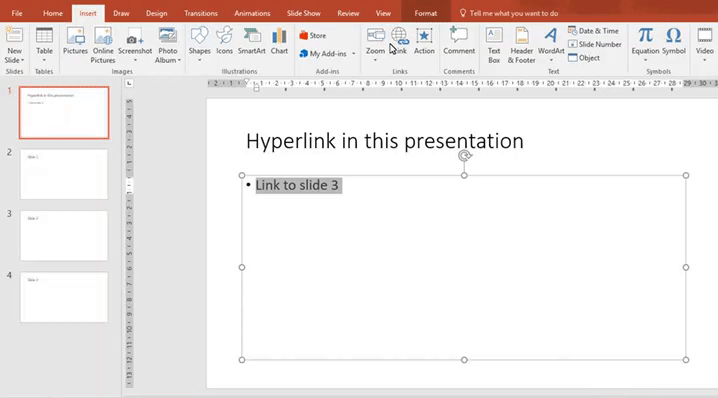The width and height of the screenshot is (718, 398).
Task: Select slide 3 thumbnail
Action: (x=64, y=235)
